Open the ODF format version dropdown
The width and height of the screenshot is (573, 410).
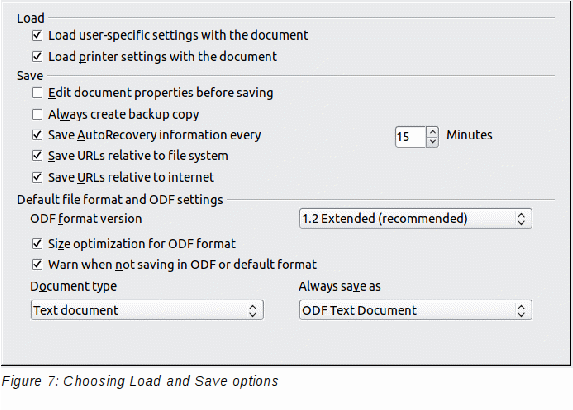415,219
